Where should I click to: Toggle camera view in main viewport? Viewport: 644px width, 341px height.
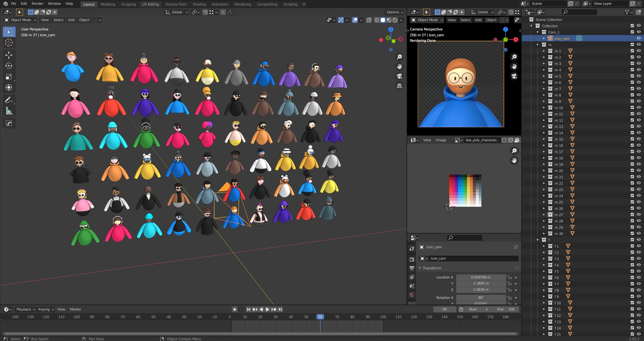tap(399, 76)
